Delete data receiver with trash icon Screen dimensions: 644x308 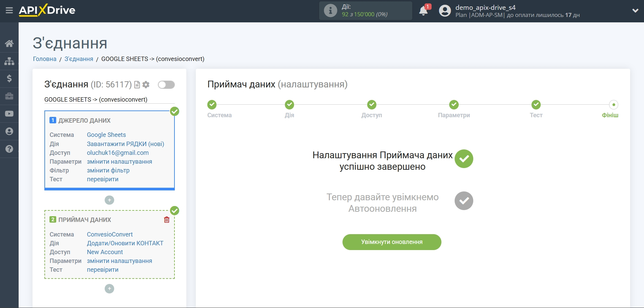tap(167, 220)
